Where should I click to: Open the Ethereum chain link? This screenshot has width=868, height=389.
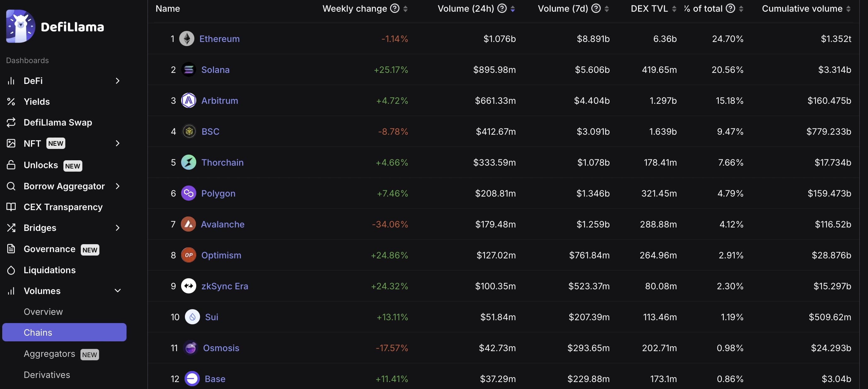pos(219,39)
